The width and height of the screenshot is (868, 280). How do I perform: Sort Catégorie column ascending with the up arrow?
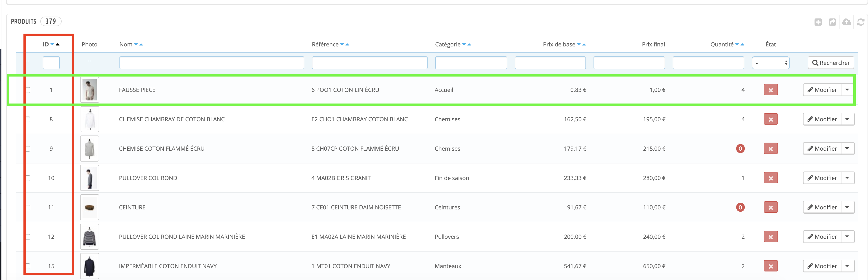pyautogui.click(x=469, y=45)
